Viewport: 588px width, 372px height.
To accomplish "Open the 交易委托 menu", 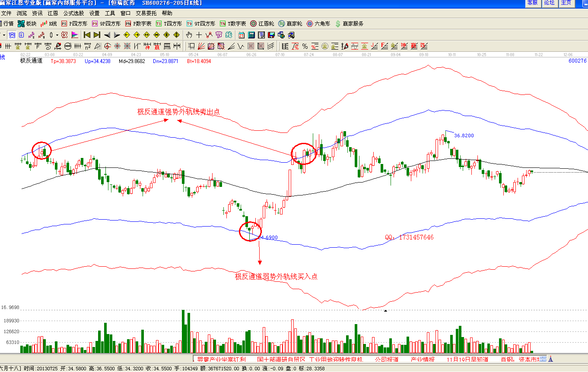I will click(146, 13).
